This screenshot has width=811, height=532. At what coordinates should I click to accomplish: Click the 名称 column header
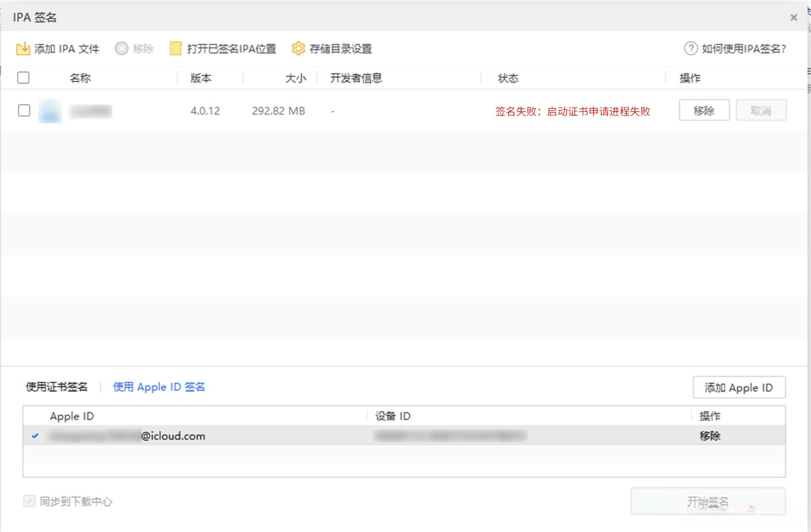(80, 78)
